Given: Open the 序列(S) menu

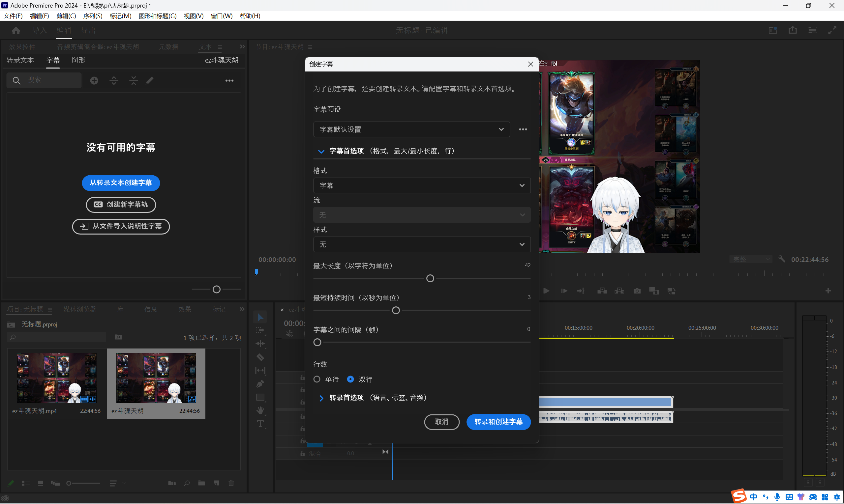Looking at the screenshot, I should coord(92,16).
